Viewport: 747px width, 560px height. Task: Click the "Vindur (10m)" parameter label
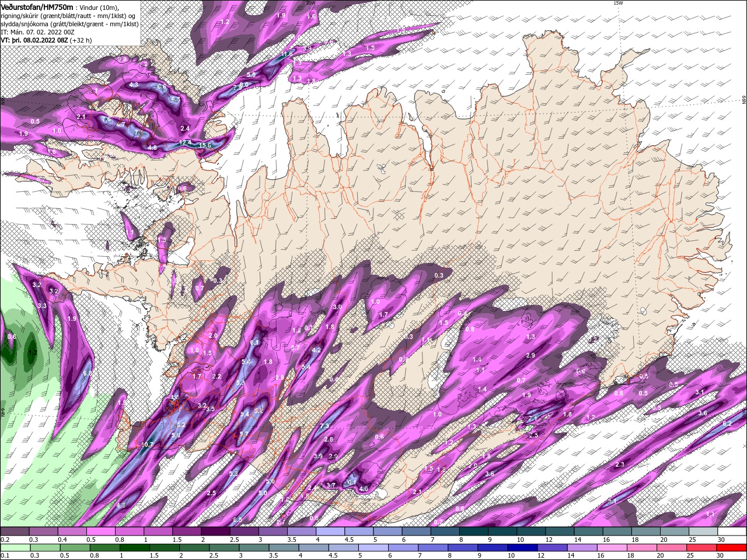[x=99, y=7]
